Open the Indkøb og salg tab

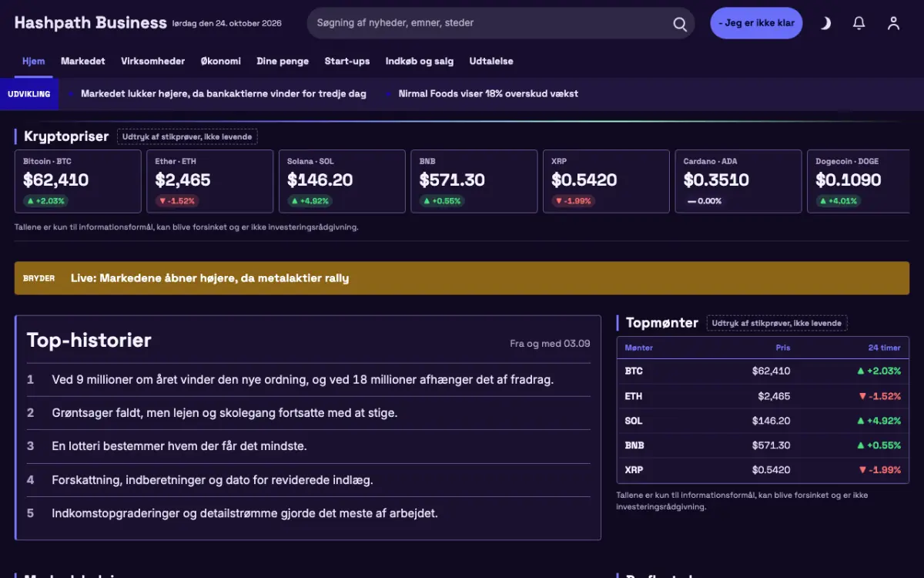420,61
